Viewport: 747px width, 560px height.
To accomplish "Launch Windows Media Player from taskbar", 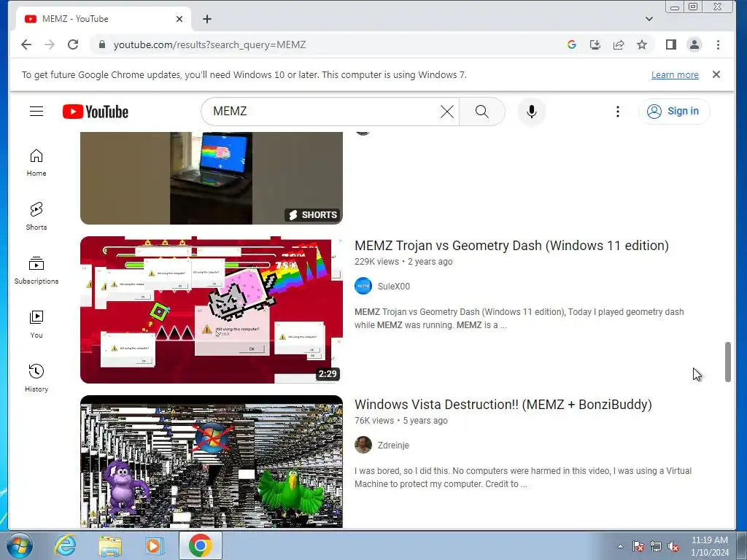I will pos(154,545).
